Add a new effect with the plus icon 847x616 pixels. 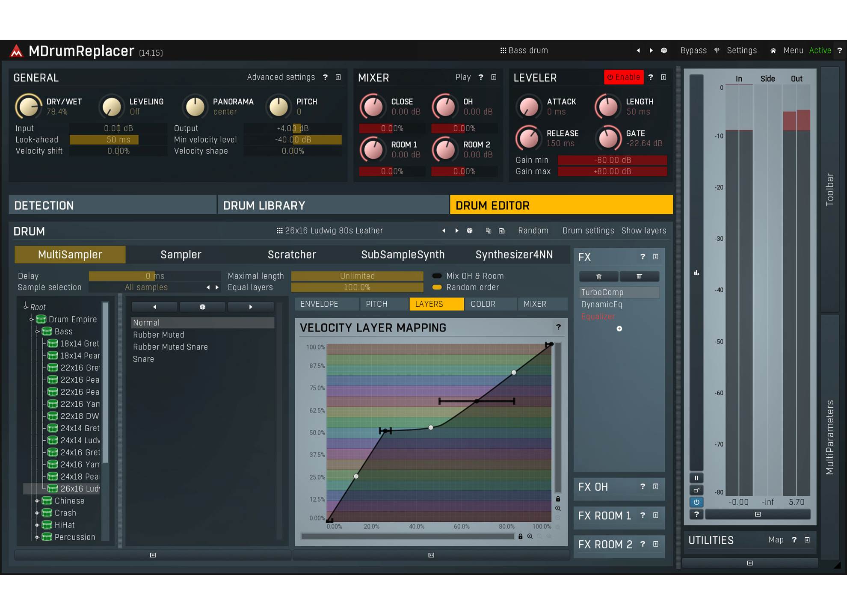[x=619, y=329]
